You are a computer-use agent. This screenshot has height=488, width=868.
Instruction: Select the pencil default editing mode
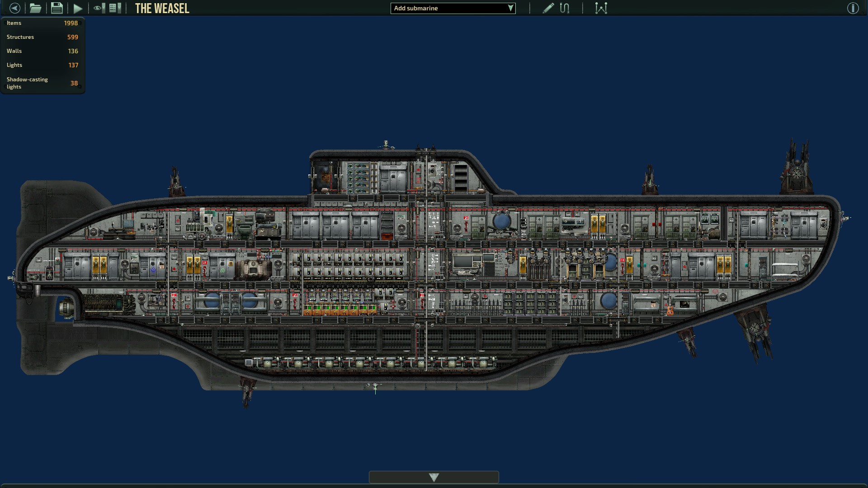pos(548,8)
